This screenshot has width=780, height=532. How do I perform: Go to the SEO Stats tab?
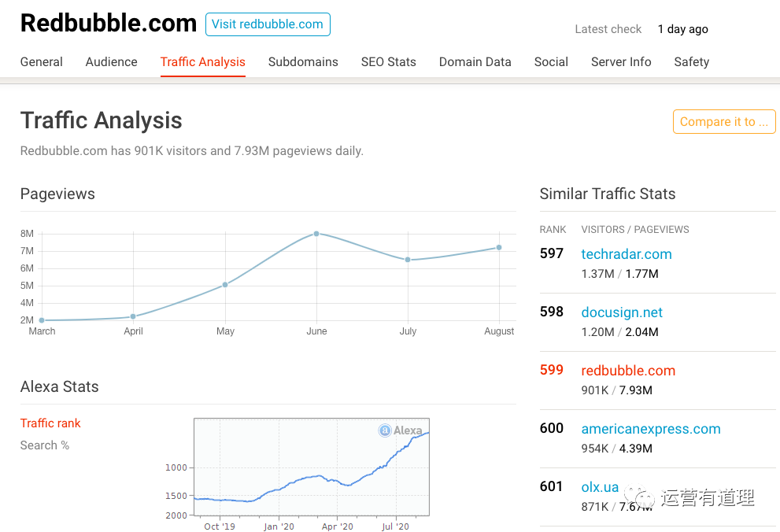389,62
